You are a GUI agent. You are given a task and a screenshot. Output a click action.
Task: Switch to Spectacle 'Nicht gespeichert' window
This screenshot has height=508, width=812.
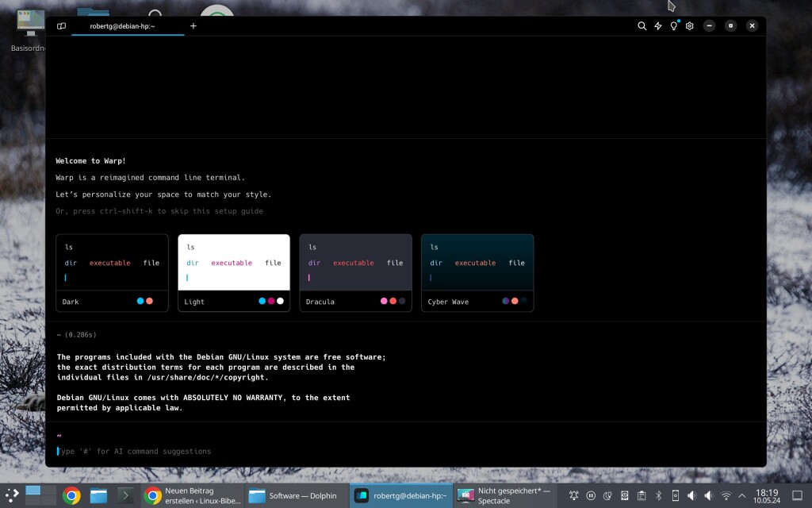pyautogui.click(x=505, y=496)
